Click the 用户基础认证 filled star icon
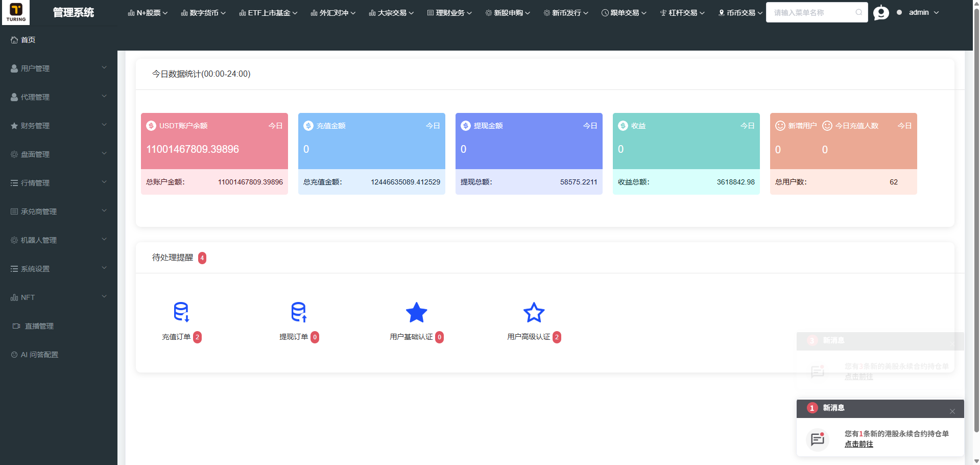 click(416, 312)
